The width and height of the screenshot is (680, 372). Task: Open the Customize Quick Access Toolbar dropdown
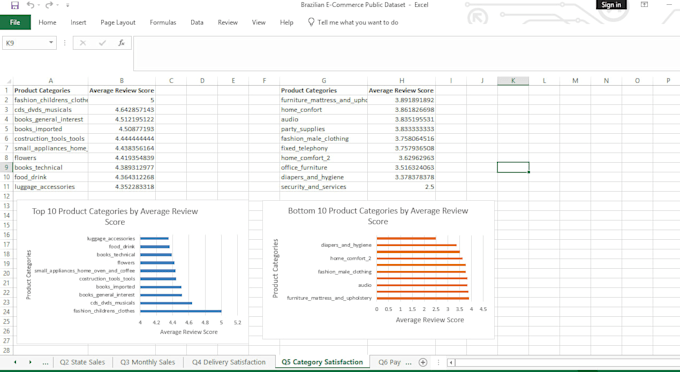click(68, 5)
